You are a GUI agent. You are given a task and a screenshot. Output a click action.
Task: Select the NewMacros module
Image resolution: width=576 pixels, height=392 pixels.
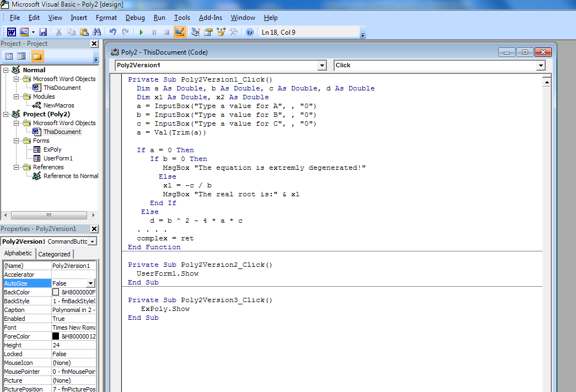(58, 105)
